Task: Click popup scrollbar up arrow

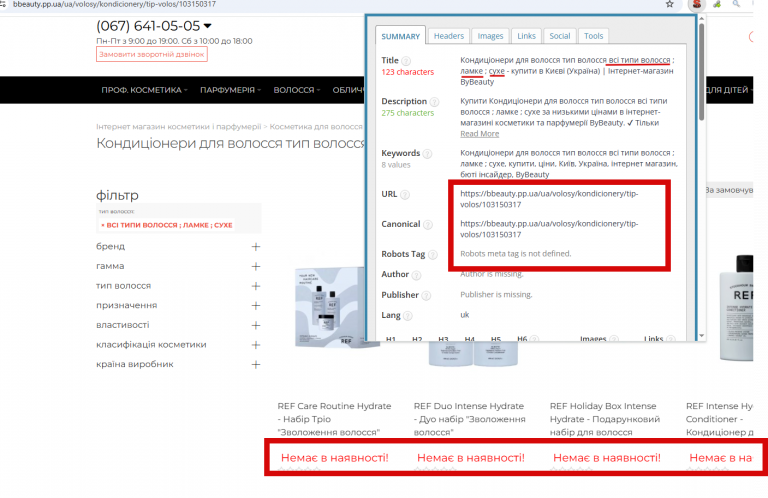Action: point(701,19)
